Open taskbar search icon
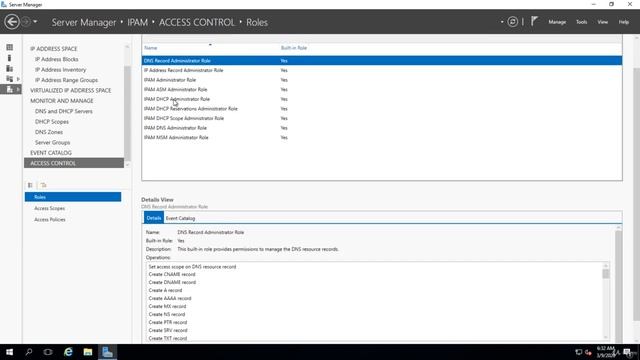The height and width of the screenshot is (360, 640). coord(29,352)
